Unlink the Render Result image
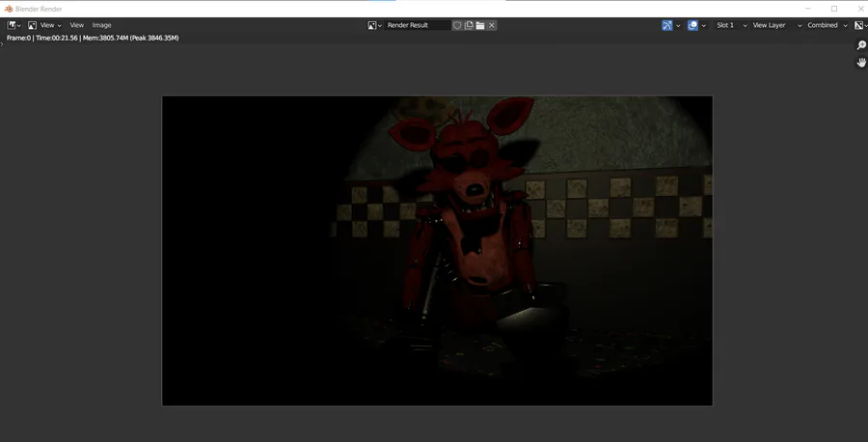 492,25
